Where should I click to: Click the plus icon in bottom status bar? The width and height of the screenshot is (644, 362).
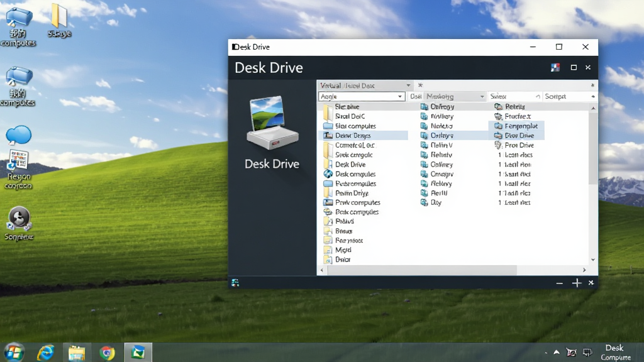click(x=577, y=283)
